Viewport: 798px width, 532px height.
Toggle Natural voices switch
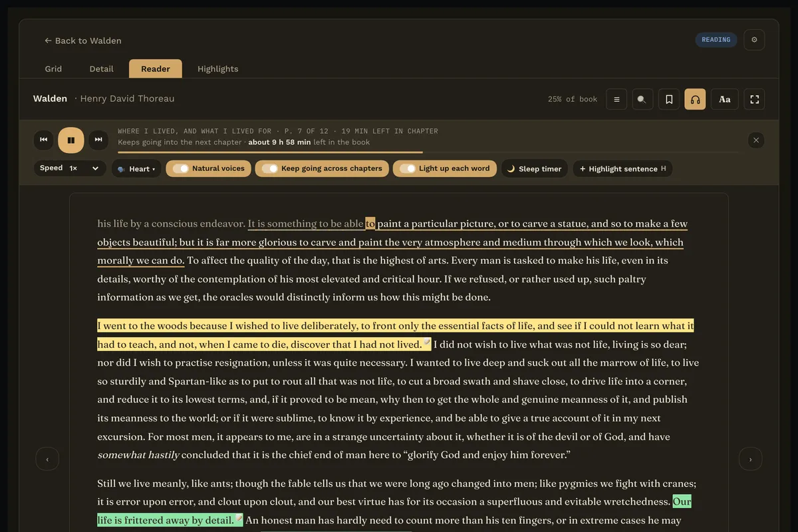[209, 169]
